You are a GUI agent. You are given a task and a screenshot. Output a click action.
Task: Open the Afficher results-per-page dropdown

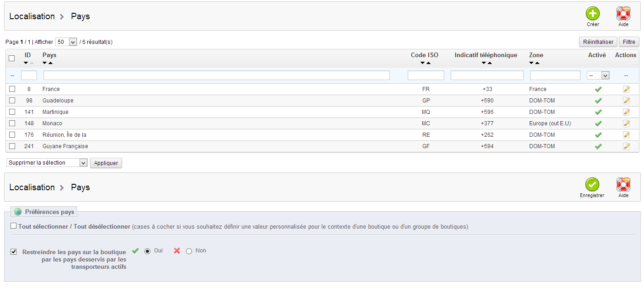pyautogui.click(x=66, y=42)
